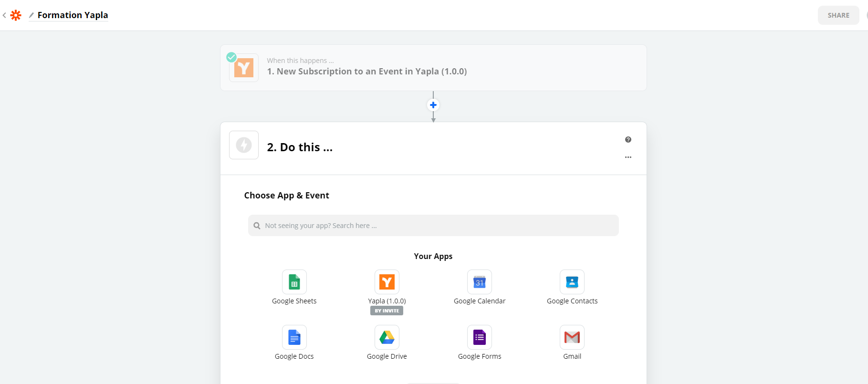Choose the Gmail app icon

point(572,337)
